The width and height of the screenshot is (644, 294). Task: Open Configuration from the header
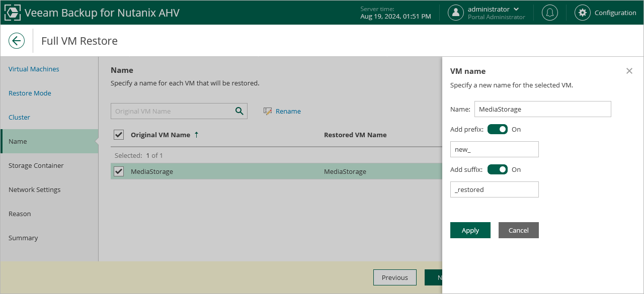click(x=615, y=13)
